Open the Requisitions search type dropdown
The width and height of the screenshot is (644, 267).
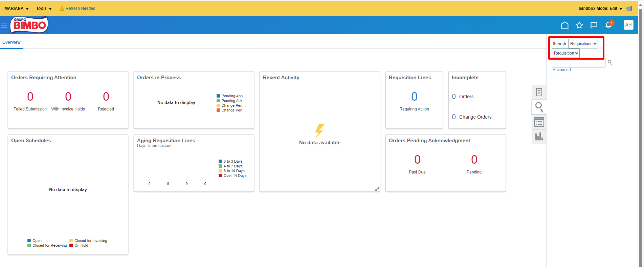(583, 44)
